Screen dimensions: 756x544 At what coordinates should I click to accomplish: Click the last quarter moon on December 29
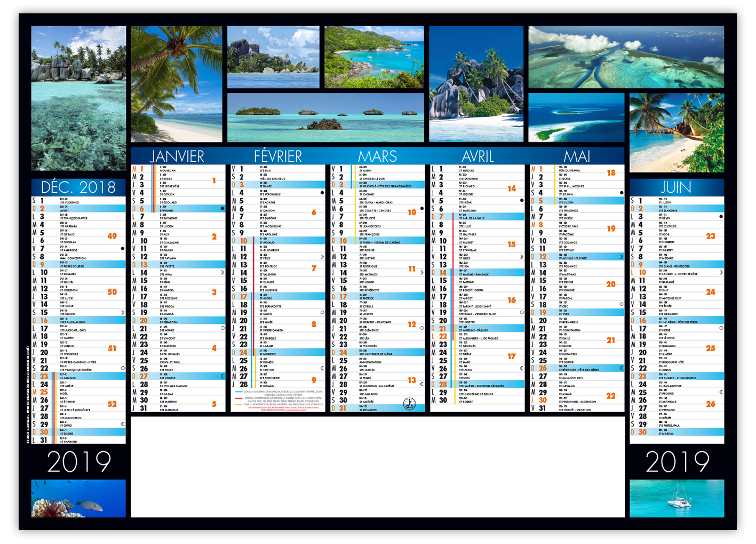(x=123, y=424)
